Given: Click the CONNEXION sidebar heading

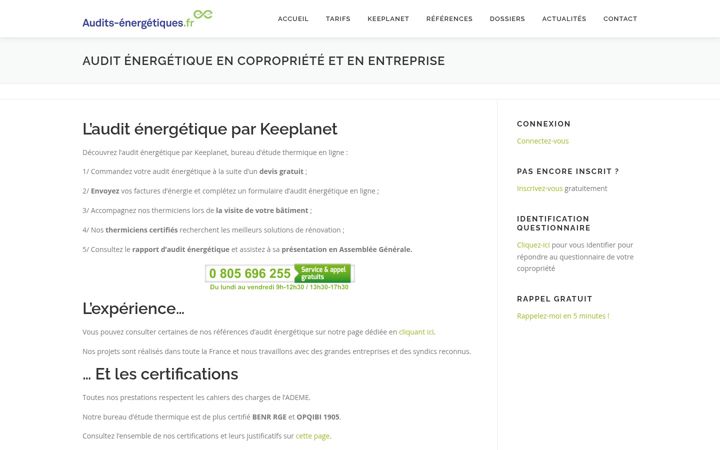Looking at the screenshot, I should pos(544,124).
